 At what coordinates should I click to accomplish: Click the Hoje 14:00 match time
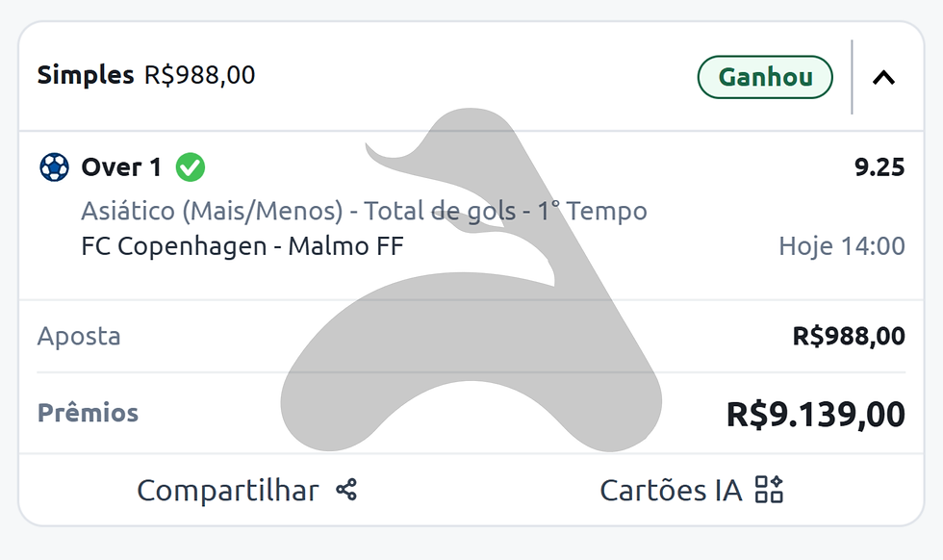pos(841,246)
